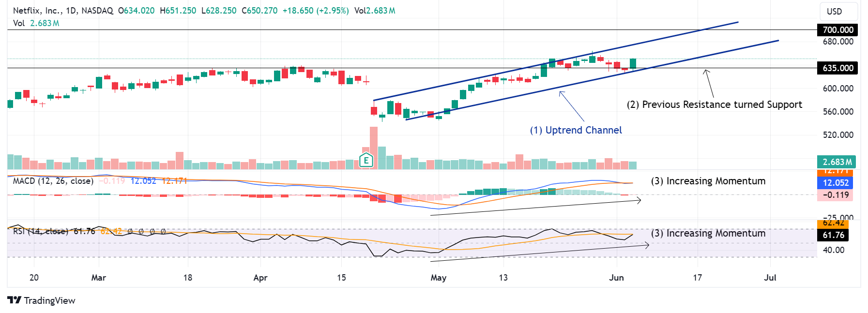Click the latest green candlestick
Image resolution: width=868 pixels, height=313 pixels.
tap(633, 63)
